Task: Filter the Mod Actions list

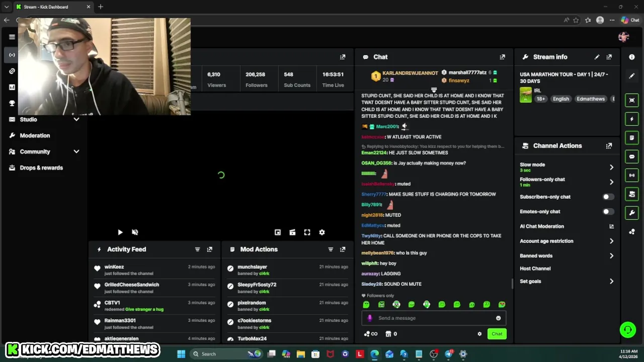Action: (331, 249)
